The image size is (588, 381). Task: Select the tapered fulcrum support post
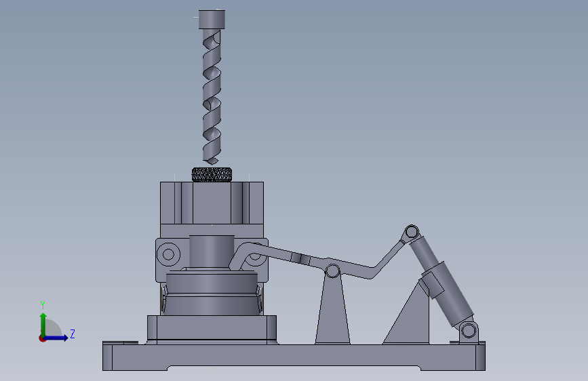(x=332, y=311)
